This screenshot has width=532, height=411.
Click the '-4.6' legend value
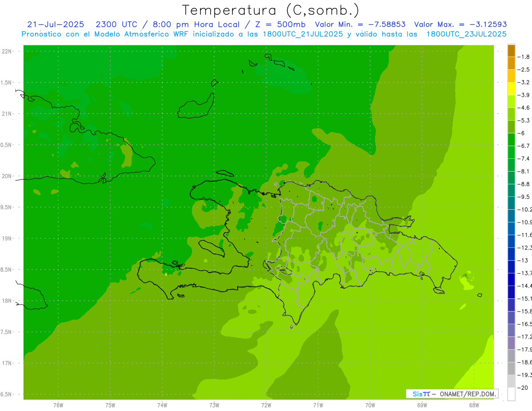[x=524, y=108]
